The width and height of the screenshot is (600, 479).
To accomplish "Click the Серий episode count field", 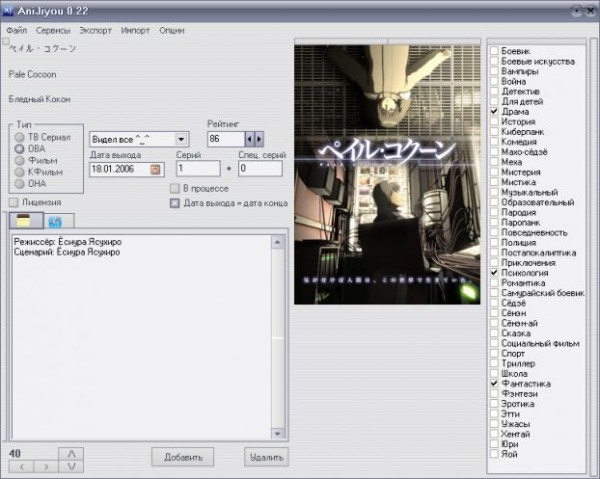I will pos(197,169).
